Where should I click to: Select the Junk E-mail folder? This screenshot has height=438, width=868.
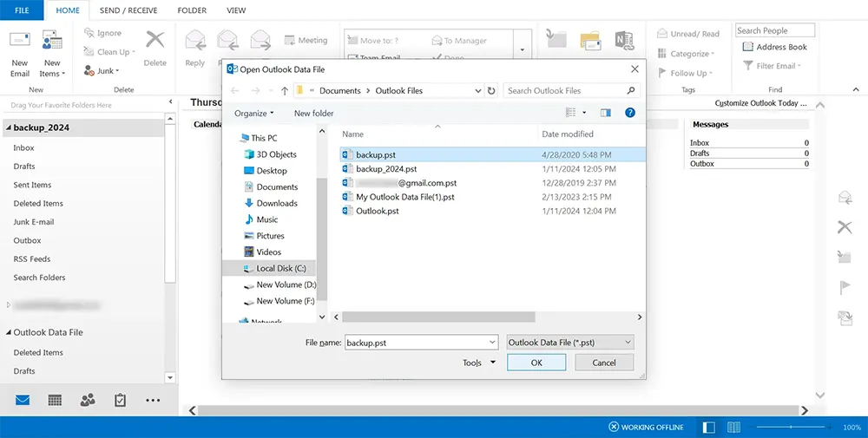pyautogui.click(x=34, y=222)
